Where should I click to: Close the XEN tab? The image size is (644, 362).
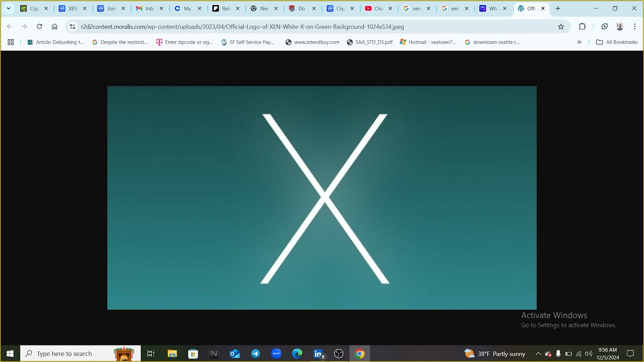click(x=85, y=9)
